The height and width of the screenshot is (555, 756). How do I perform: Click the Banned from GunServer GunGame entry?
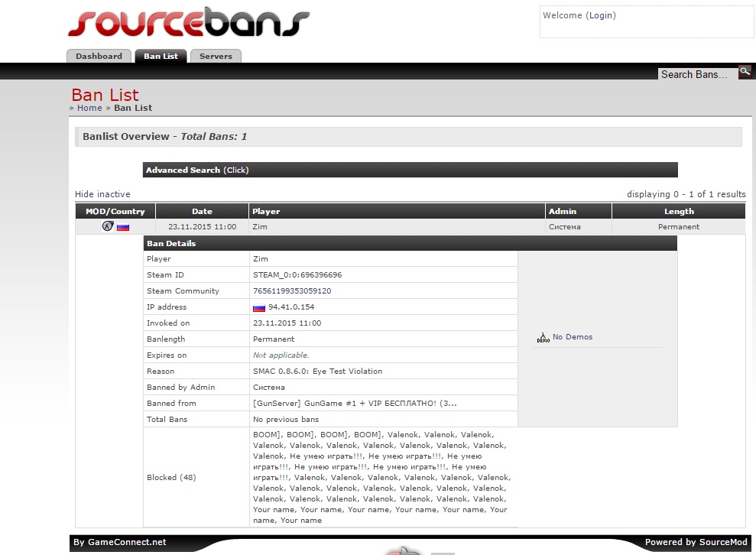pos(355,403)
